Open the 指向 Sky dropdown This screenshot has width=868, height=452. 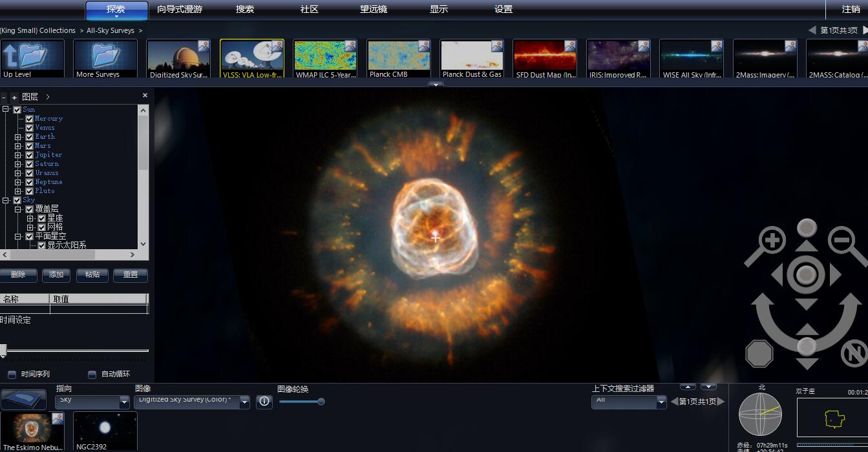click(x=124, y=402)
